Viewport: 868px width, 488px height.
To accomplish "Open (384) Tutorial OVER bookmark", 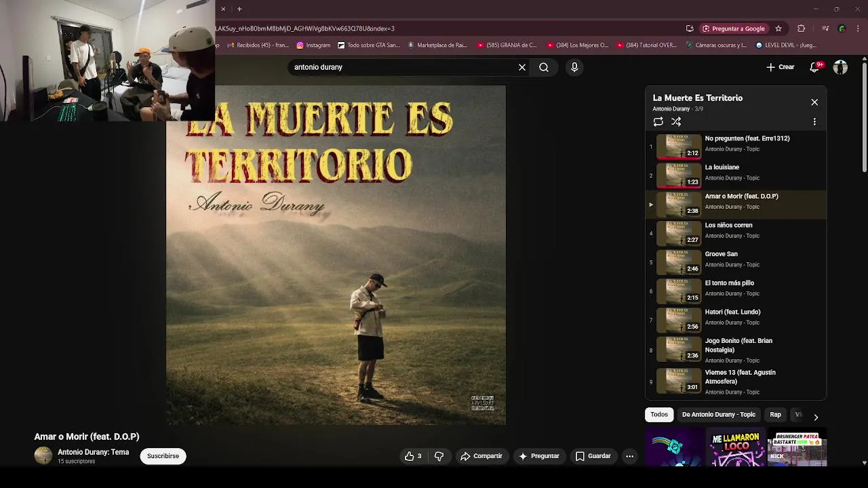I will (646, 45).
